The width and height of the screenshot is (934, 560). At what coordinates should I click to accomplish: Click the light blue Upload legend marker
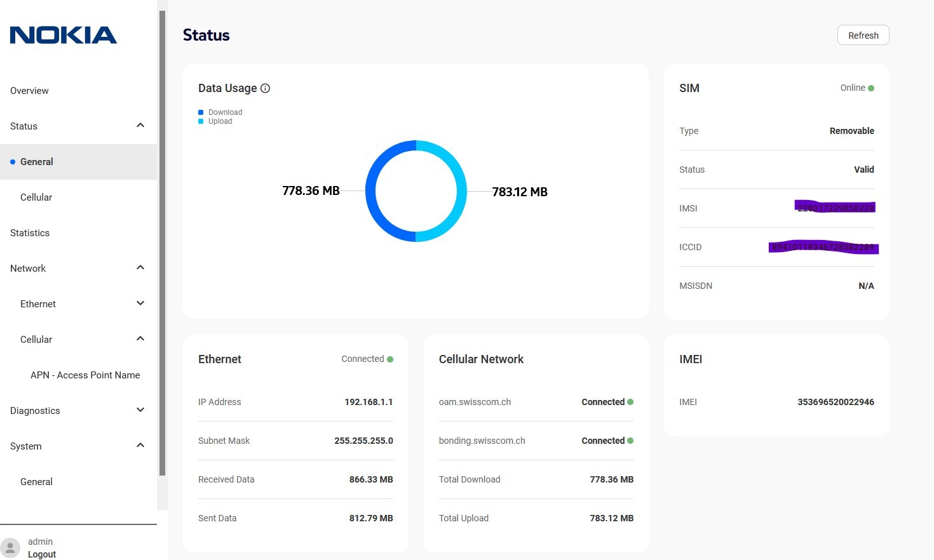201,121
